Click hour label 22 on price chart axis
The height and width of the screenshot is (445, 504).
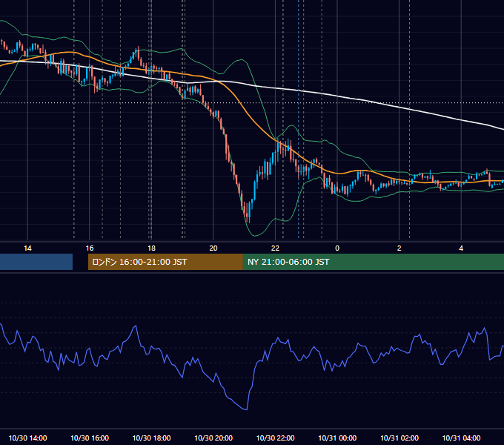[275, 248]
